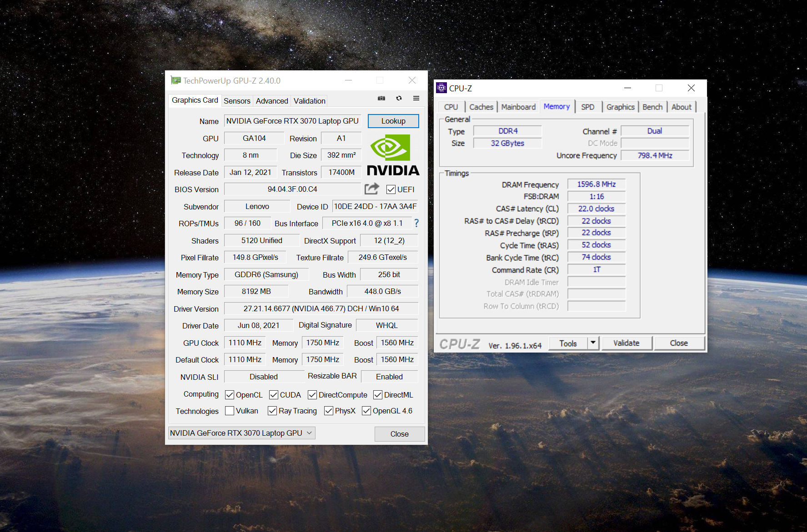Open the Bench tab in CPU-Z
The width and height of the screenshot is (807, 532).
coord(652,107)
